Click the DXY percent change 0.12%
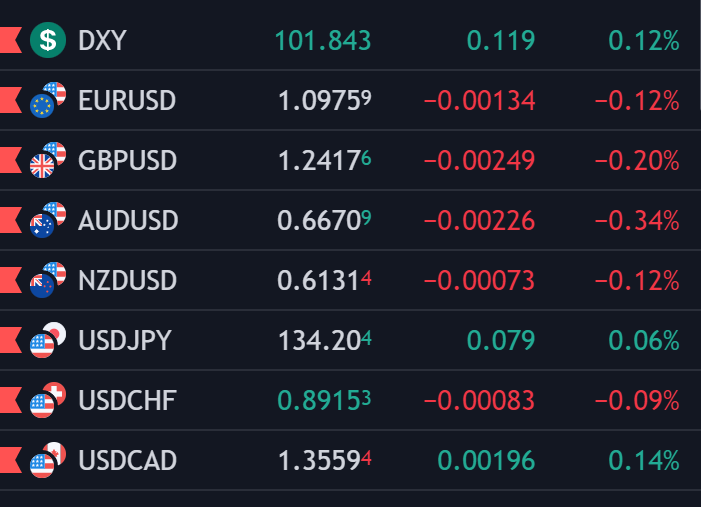This screenshot has width=701, height=507. point(644,41)
